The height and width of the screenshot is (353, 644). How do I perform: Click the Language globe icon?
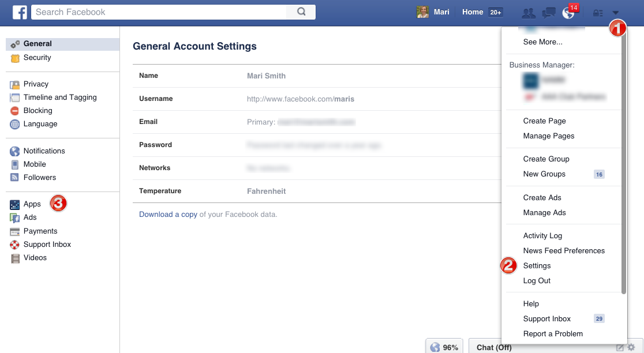[x=15, y=125]
